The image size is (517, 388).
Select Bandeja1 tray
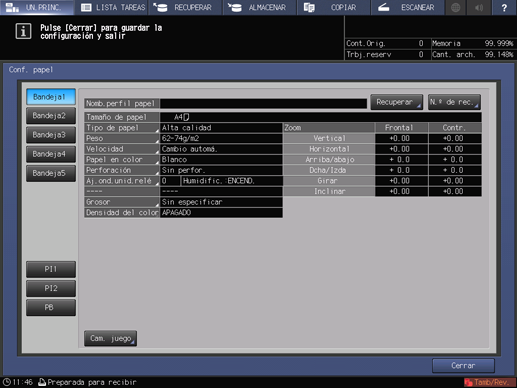coord(51,97)
